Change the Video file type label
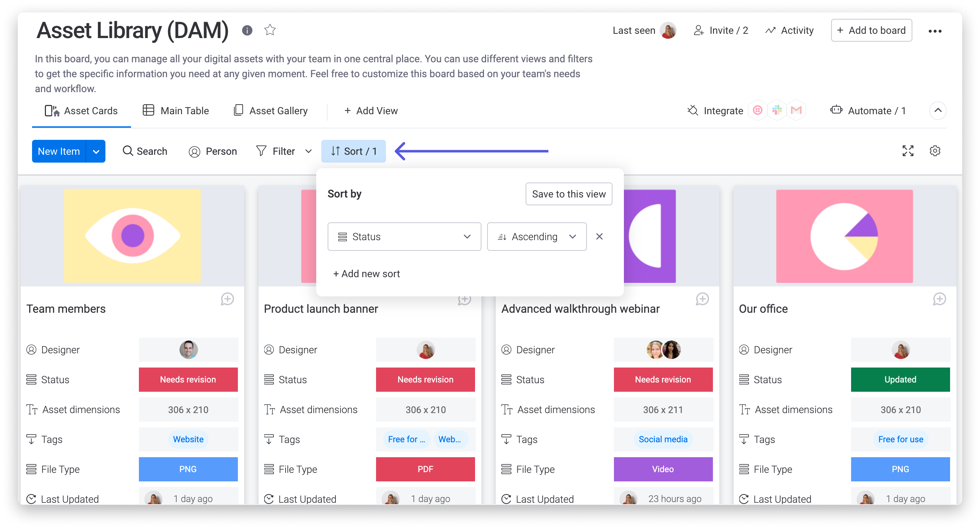980x528 pixels. tap(663, 469)
